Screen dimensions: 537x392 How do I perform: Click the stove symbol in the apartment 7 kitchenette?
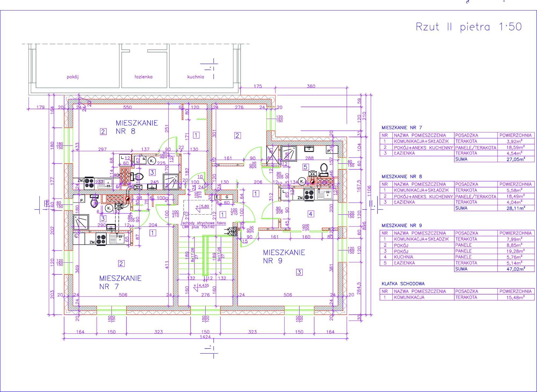pyautogui.click(x=101, y=239)
